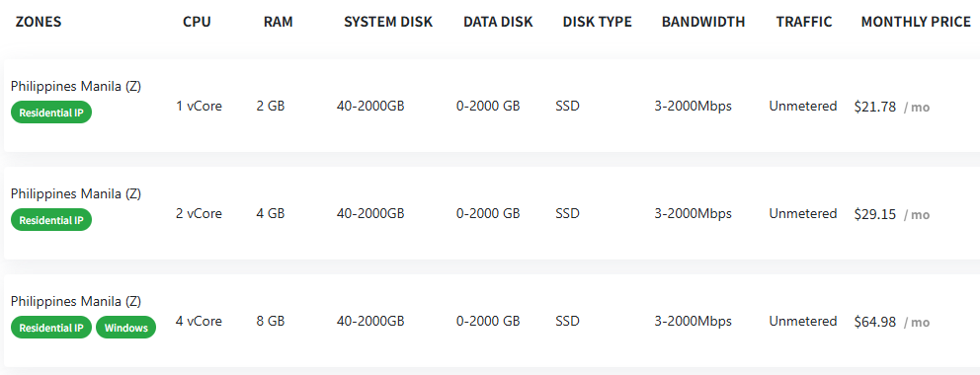Open the 4 vCore 8 GB plan row
This screenshot has width=980, height=375.
[492, 320]
